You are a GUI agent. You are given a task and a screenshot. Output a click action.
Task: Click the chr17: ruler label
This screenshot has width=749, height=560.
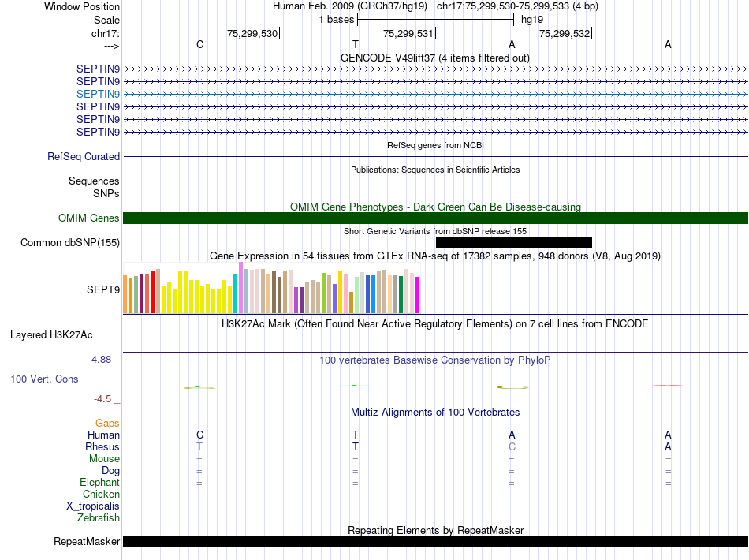point(105,33)
